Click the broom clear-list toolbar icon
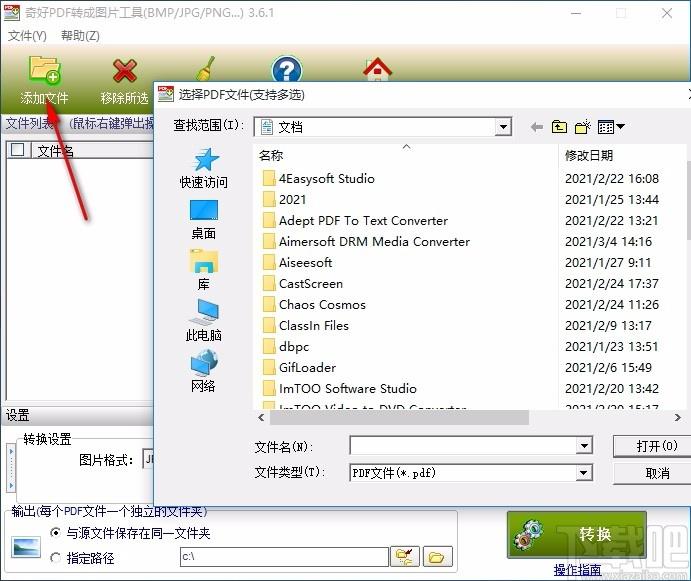691x581 pixels. (x=206, y=68)
